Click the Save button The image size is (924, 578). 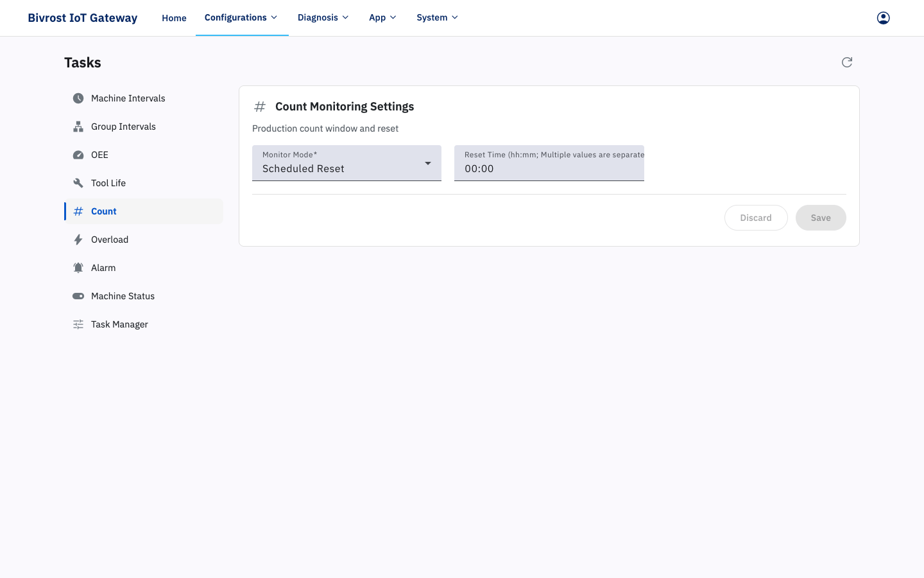821,218
